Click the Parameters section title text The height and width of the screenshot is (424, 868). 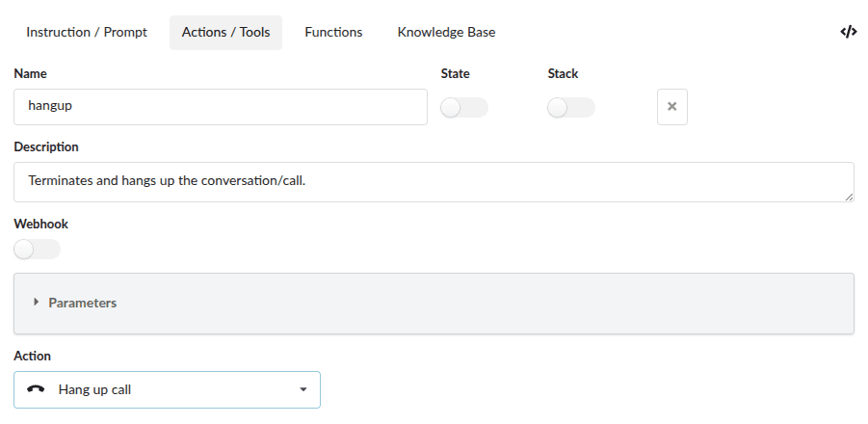(x=83, y=303)
